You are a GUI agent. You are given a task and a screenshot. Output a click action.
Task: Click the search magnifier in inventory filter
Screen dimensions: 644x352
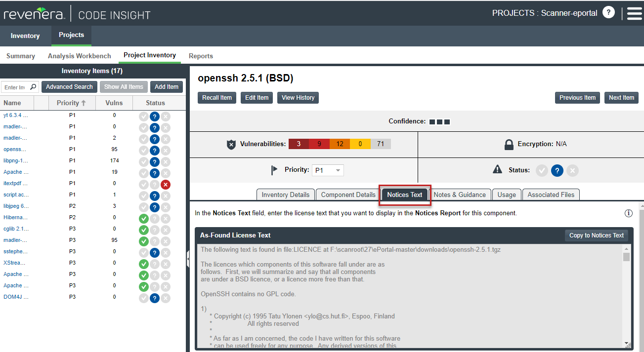pyautogui.click(x=33, y=87)
